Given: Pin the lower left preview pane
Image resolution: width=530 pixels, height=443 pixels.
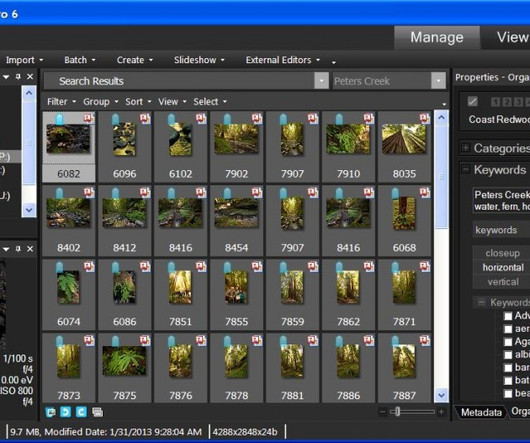Looking at the screenshot, I should 18,249.
